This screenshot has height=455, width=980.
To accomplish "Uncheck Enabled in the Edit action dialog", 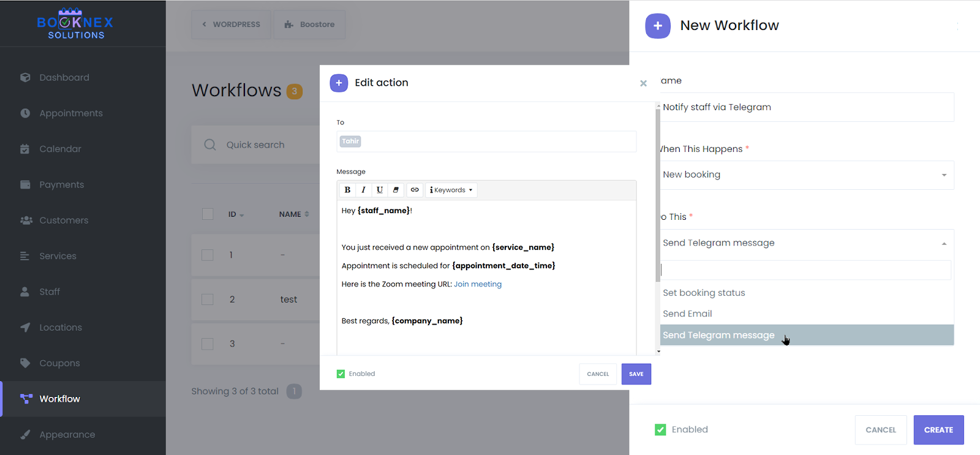I will pos(341,374).
